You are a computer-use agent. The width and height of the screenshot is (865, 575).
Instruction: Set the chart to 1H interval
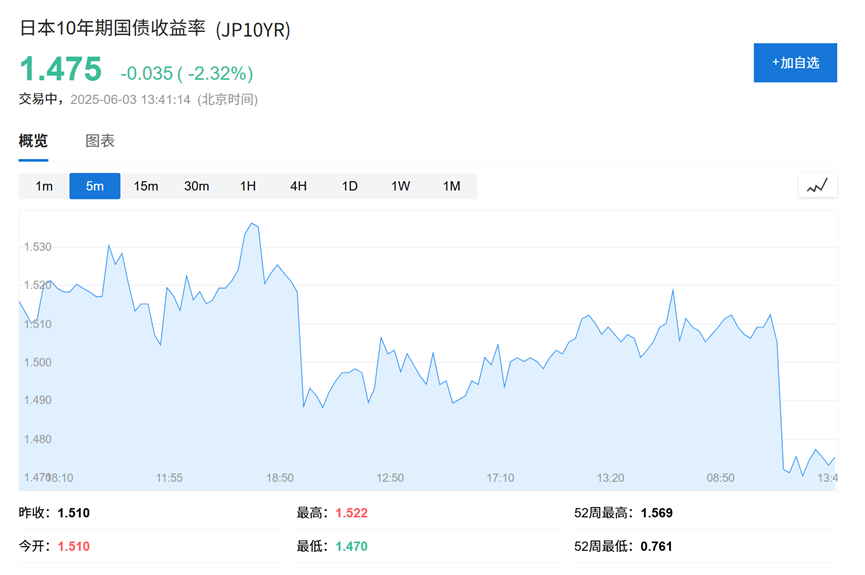coord(248,186)
